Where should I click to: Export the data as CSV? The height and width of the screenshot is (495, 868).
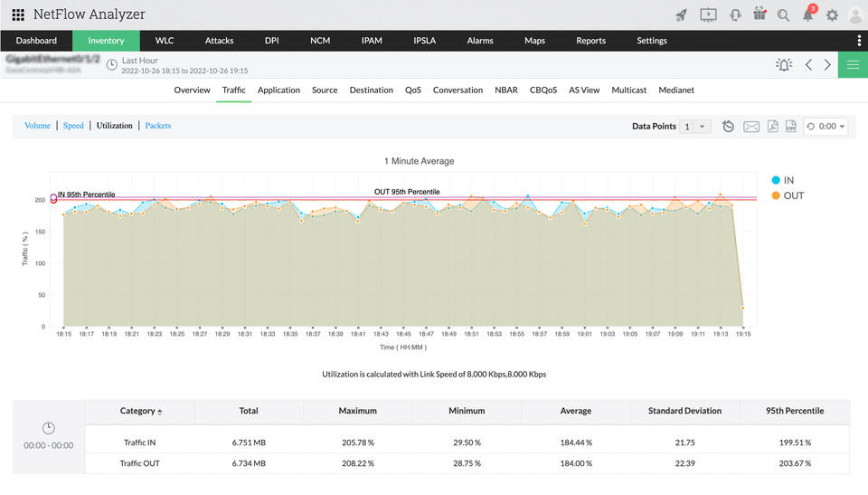click(790, 127)
